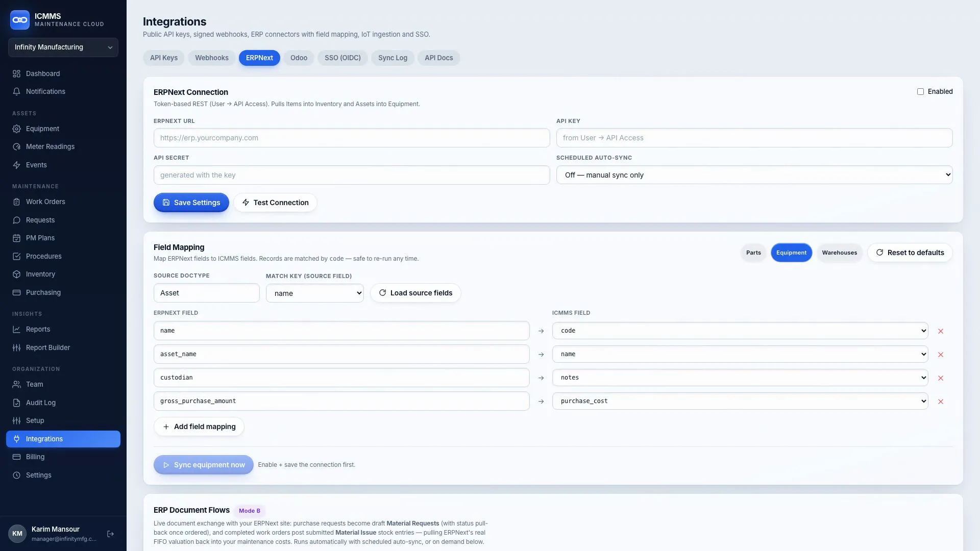Switch to the API Keys tab
The image size is (980, 551).
point(164,58)
